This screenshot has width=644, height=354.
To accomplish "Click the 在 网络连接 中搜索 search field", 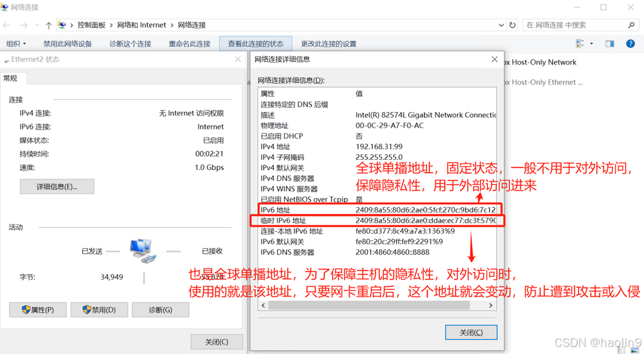I will point(575,25).
